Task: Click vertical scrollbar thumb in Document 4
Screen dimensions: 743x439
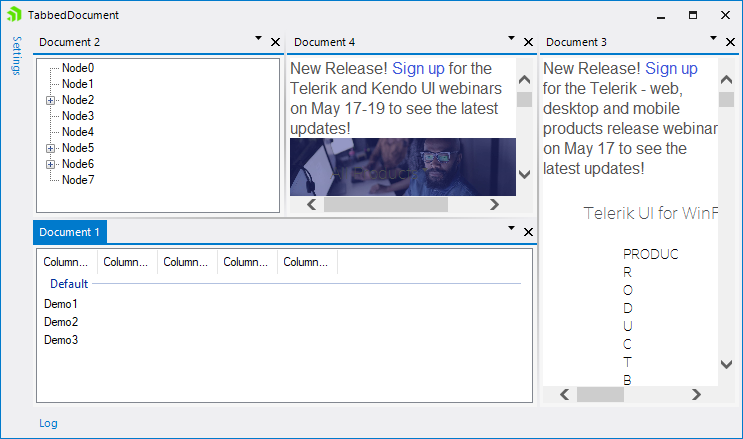Action: (524, 100)
